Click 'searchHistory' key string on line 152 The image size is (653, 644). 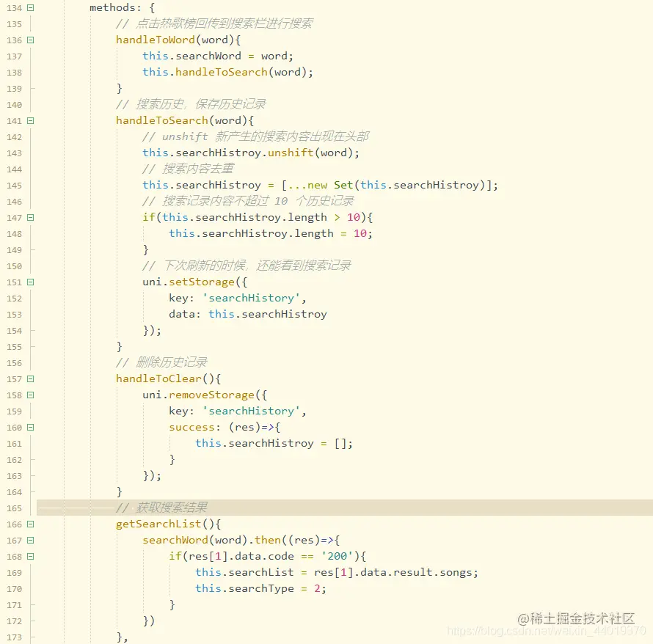(x=251, y=298)
